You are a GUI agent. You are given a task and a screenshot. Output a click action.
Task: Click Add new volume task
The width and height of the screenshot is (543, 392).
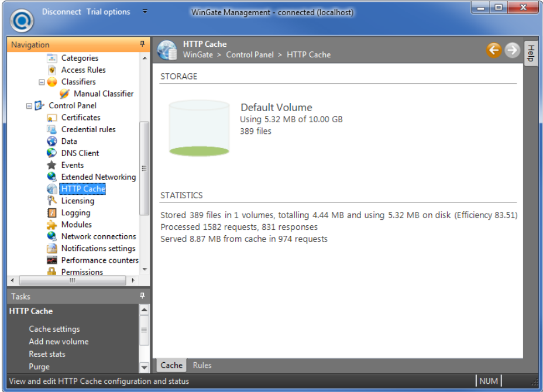click(59, 342)
